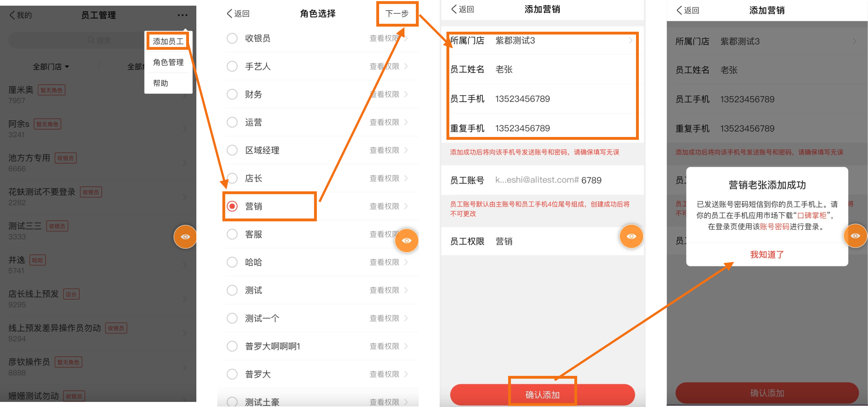Tap the orange eye floating button on 员工管理 screen
The height and width of the screenshot is (407, 868).
point(185,237)
